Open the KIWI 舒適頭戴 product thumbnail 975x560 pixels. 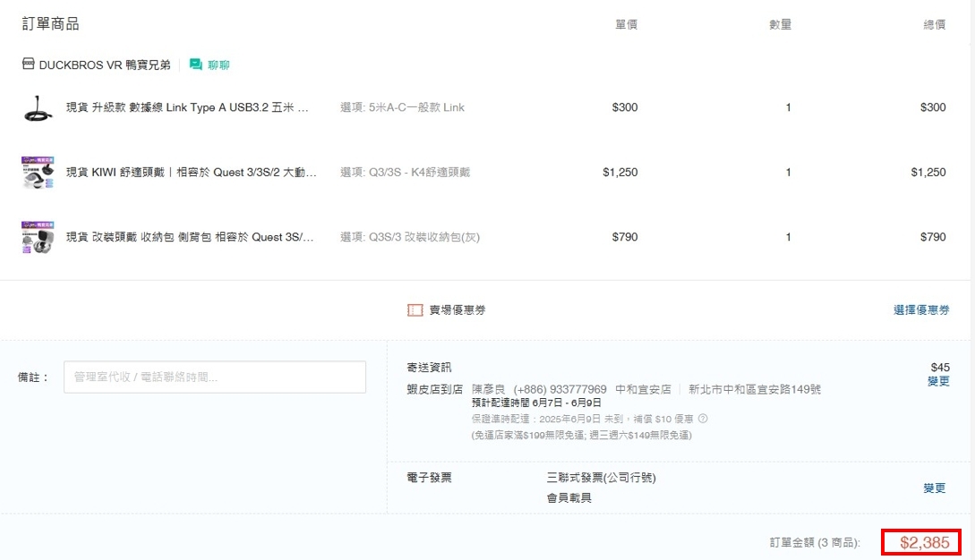coord(38,173)
